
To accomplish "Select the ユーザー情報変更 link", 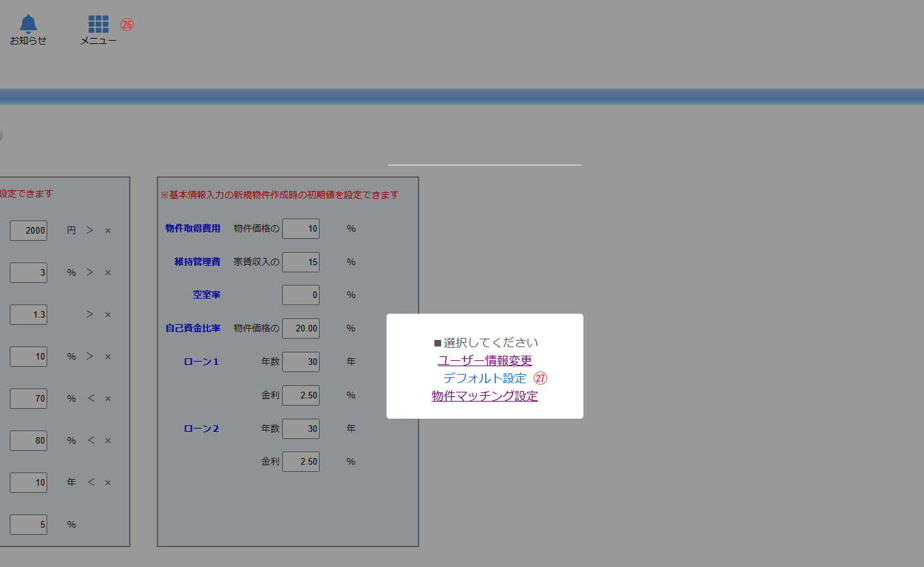I will [x=484, y=360].
